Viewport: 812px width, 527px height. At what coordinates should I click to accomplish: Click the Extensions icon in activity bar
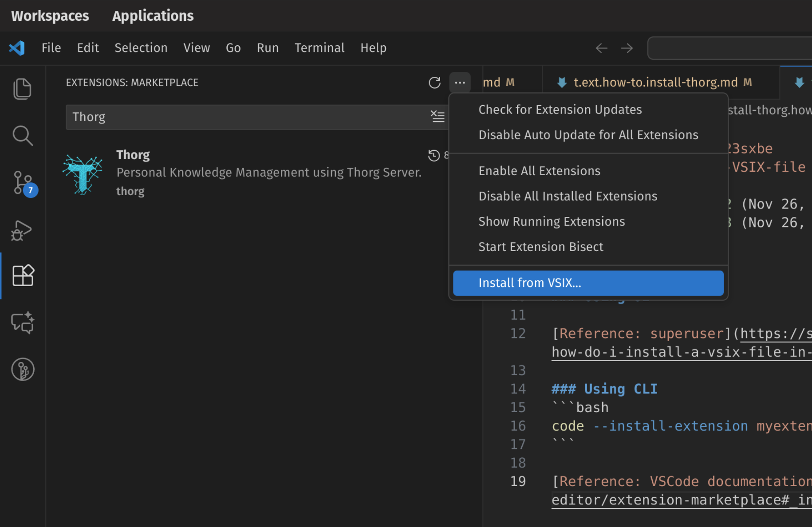[x=22, y=276]
